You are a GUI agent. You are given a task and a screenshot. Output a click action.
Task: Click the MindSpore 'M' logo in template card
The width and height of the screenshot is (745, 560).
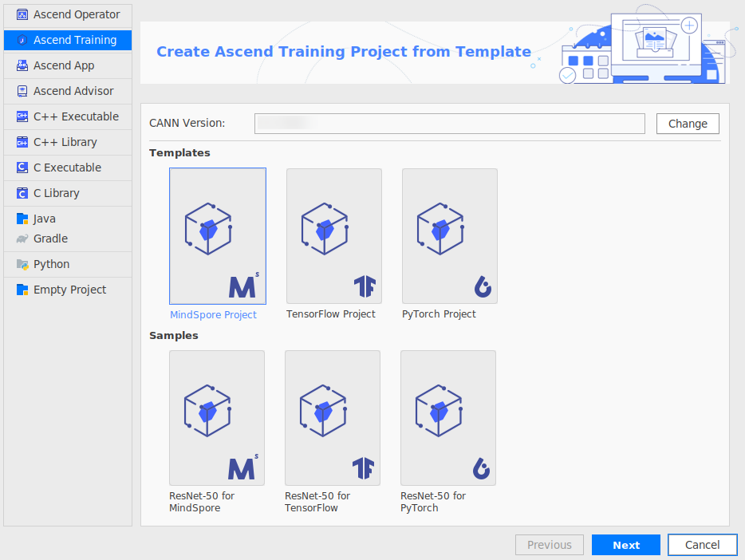pyautogui.click(x=244, y=286)
